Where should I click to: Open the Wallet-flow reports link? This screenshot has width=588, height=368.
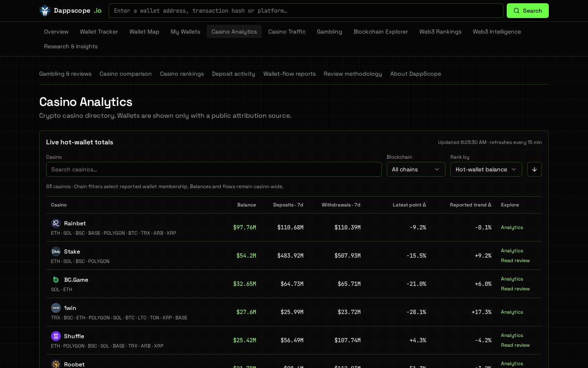click(x=290, y=74)
